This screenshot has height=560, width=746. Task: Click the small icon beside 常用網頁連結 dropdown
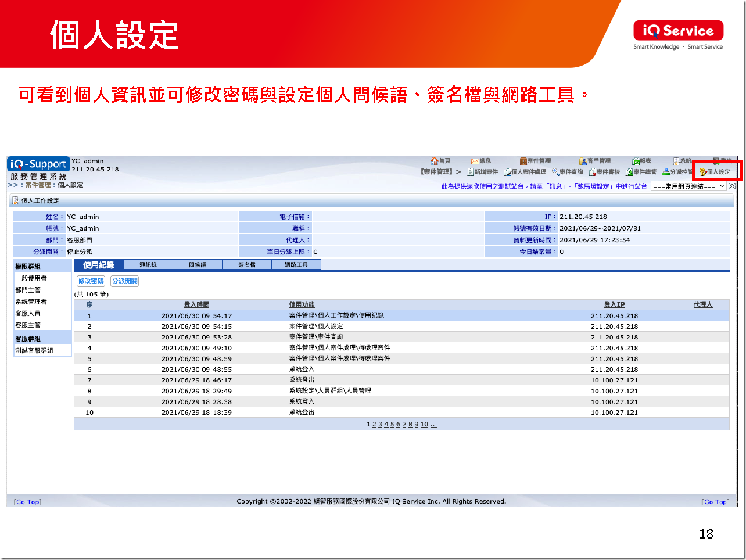coord(732,186)
